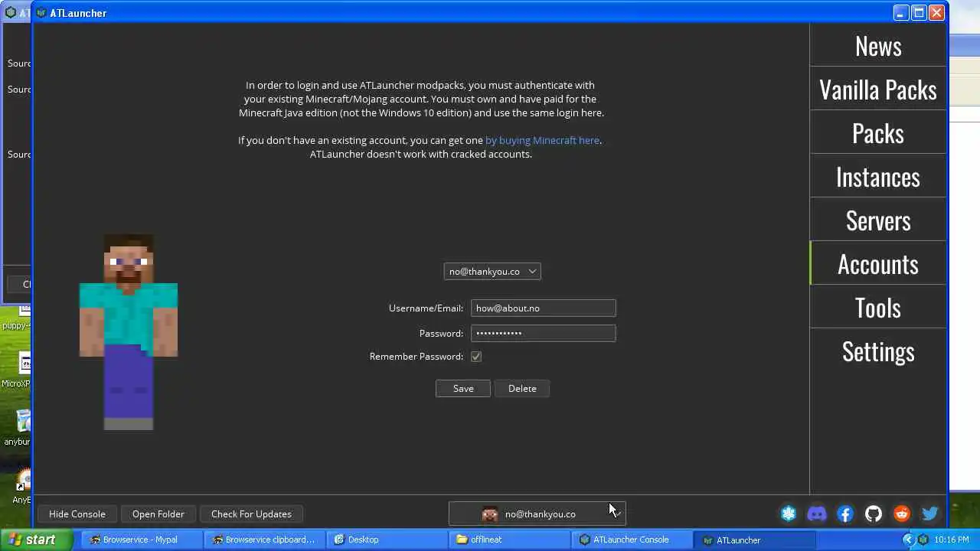The image size is (980, 551).
Task: Click the ATLauncher logo in title bar
Action: (41, 13)
